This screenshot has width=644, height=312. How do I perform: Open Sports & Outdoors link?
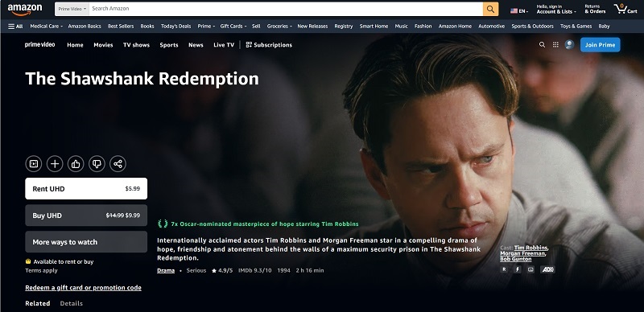tap(532, 27)
